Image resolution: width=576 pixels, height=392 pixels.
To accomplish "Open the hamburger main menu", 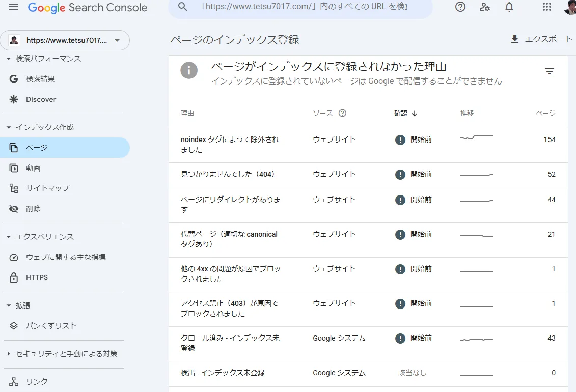I will 14,7.
